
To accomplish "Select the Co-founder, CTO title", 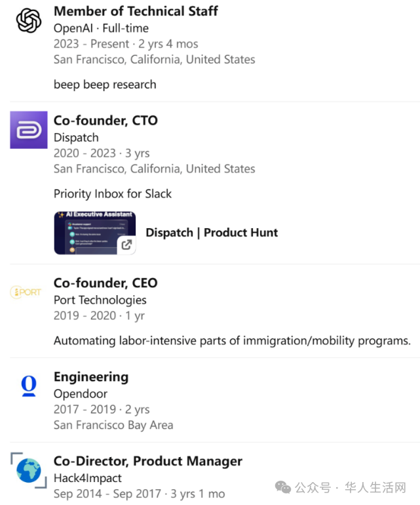I will point(105,121).
